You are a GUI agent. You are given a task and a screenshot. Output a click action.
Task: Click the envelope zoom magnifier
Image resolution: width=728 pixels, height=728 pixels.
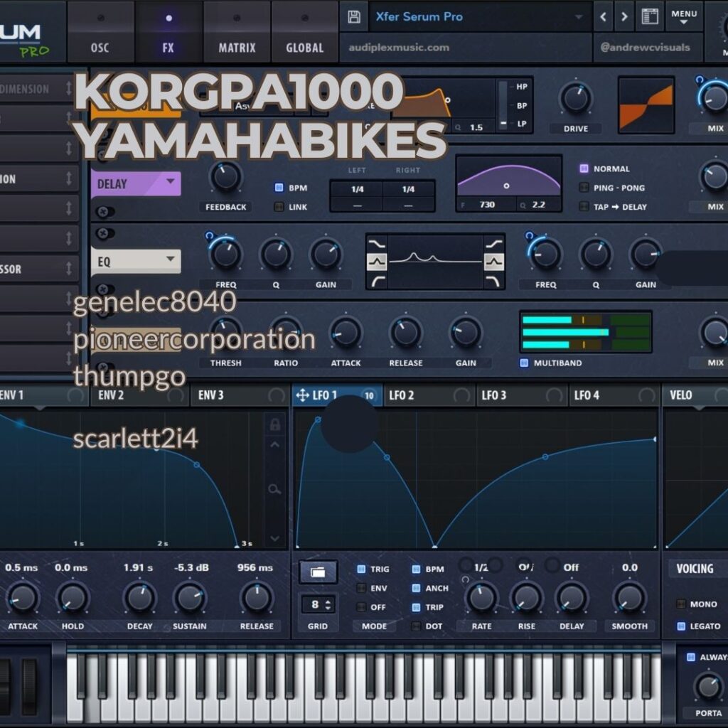(x=274, y=489)
